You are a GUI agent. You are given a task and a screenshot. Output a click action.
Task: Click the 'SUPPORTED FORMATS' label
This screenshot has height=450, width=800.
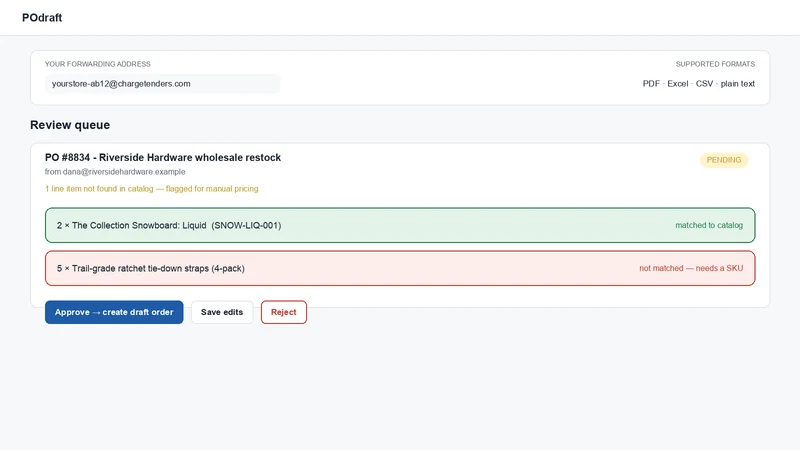pyautogui.click(x=715, y=64)
